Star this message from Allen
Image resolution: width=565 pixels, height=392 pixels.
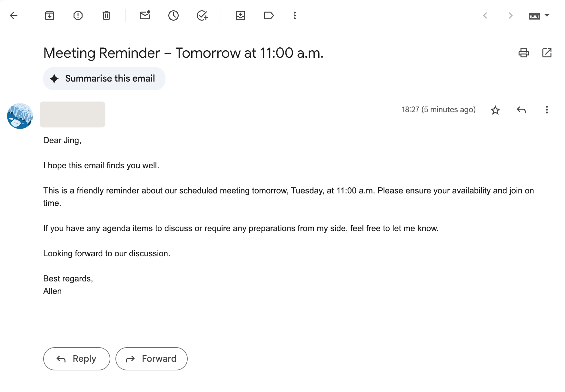495,110
